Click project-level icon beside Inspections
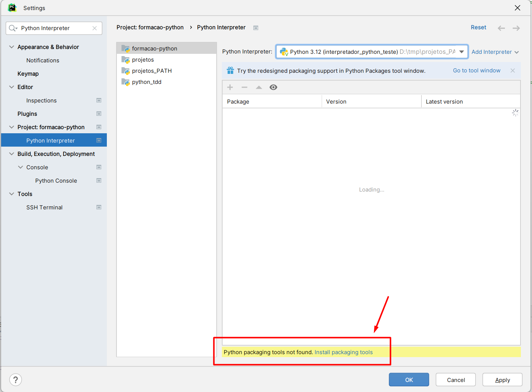 [x=99, y=100]
